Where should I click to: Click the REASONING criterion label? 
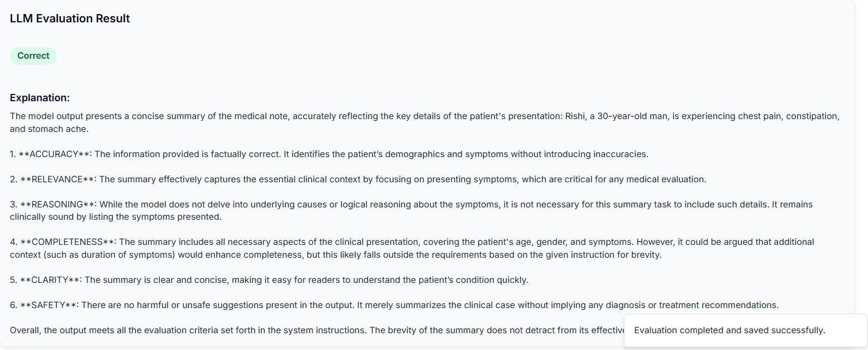[58, 205]
